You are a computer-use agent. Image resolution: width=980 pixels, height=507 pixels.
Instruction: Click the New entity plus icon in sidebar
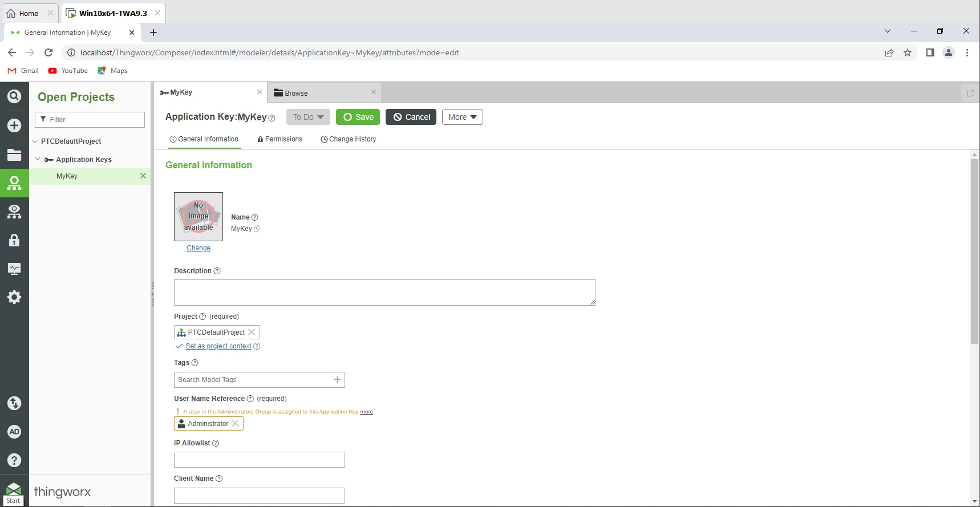click(14, 125)
